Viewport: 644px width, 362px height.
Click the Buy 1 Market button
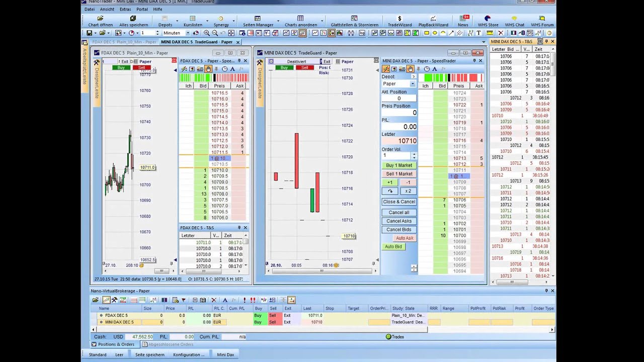(x=399, y=165)
